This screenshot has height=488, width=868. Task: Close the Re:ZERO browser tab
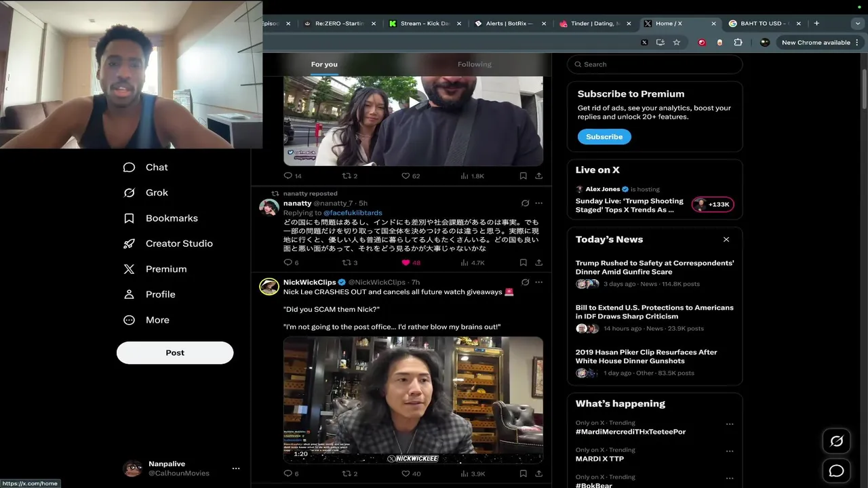coord(374,23)
